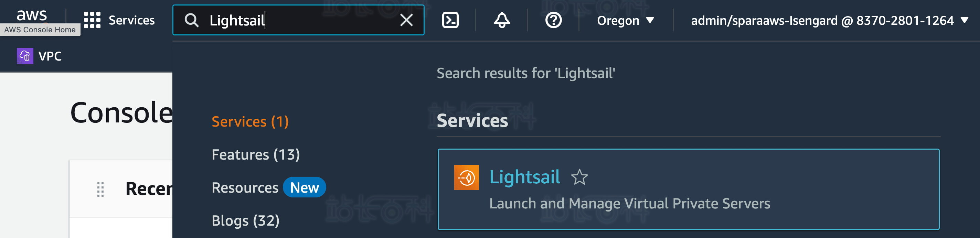Open the Oregon region dropdown
This screenshot has width=980, height=238.
(625, 20)
